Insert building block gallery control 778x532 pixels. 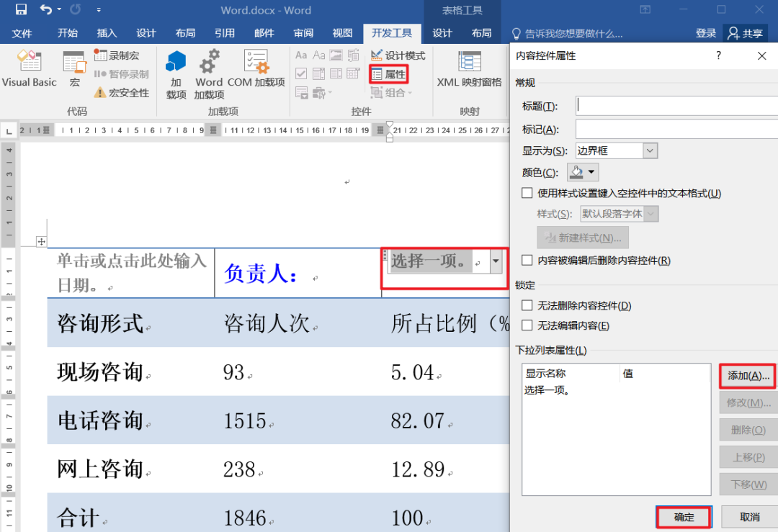353,55
